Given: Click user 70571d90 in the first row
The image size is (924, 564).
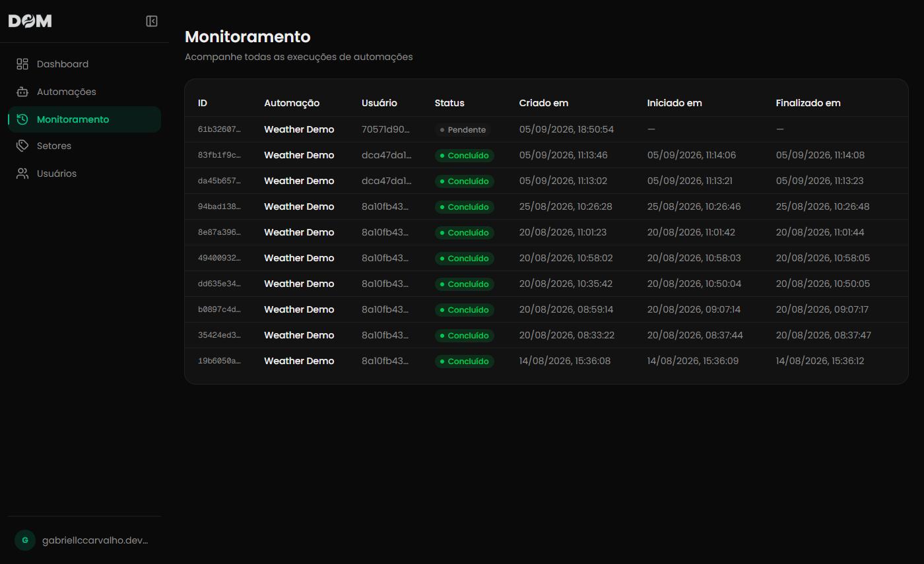Looking at the screenshot, I should [386, 129].
